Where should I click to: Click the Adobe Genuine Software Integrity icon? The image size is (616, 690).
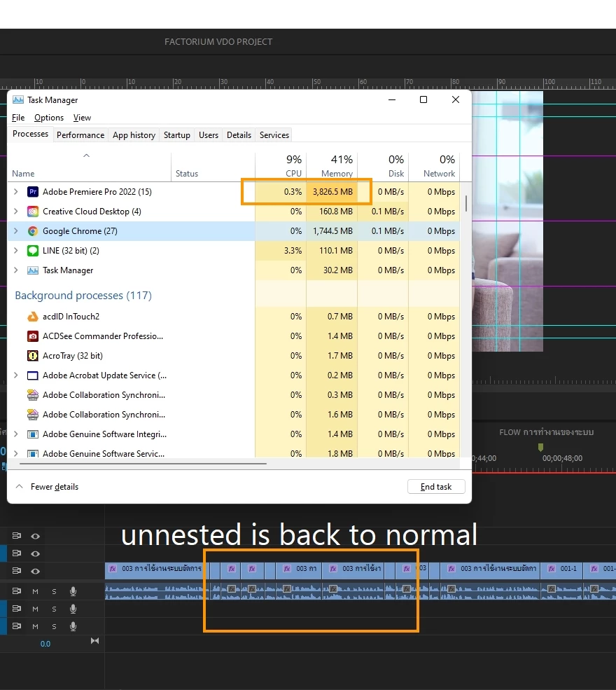[x=32, y=434]
